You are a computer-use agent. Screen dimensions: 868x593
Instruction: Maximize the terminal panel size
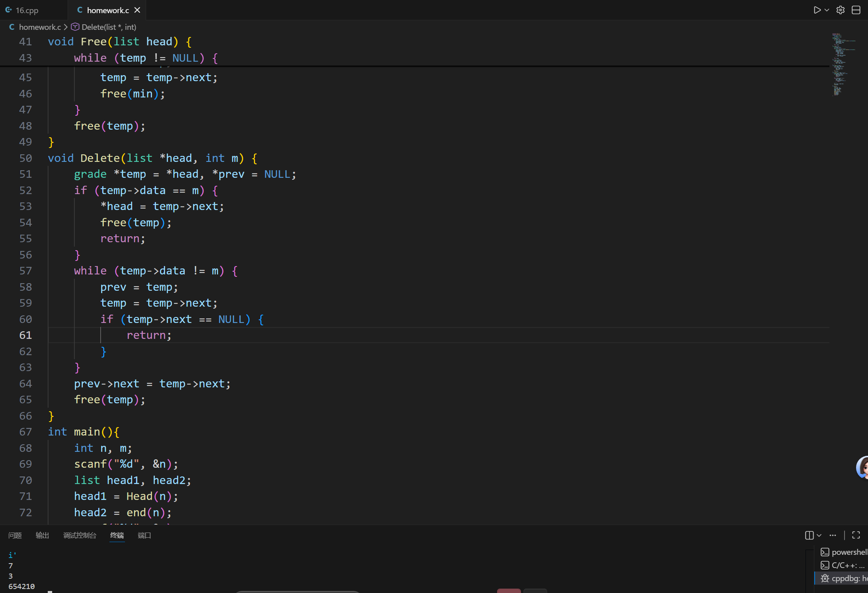(x=856, y=535)
